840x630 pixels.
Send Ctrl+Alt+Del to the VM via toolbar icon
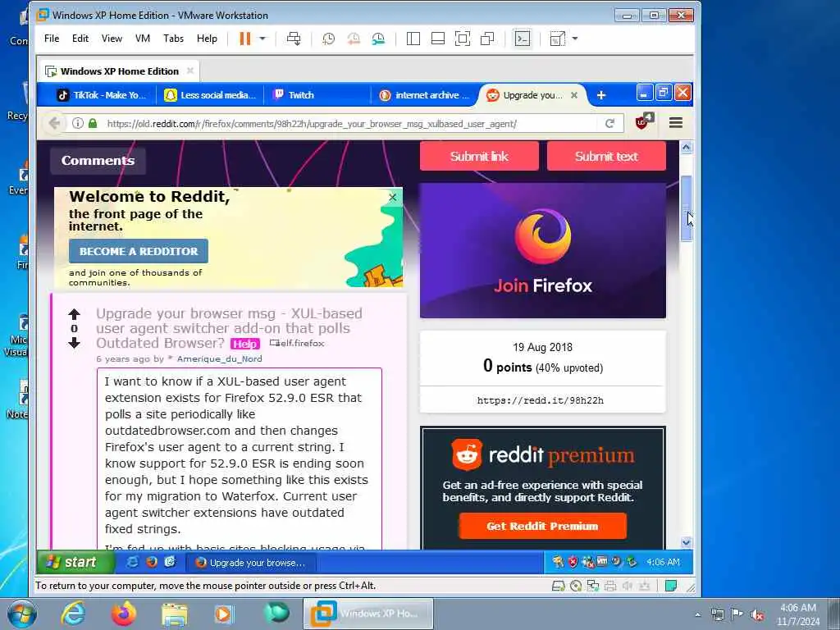click(x=294, y=39)
